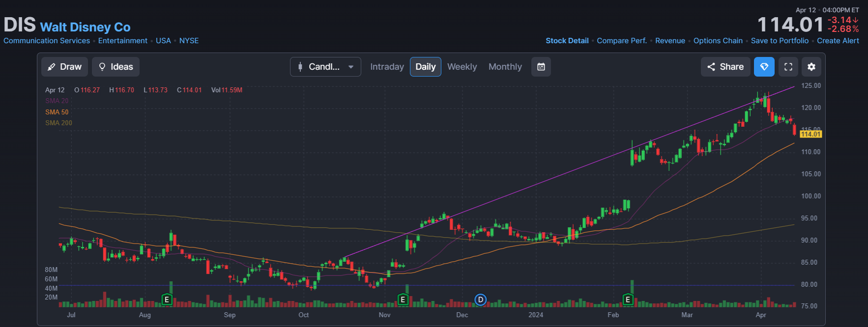Click the 114.01 last price heading
This screenshot has width=868, height=327.
790,25
